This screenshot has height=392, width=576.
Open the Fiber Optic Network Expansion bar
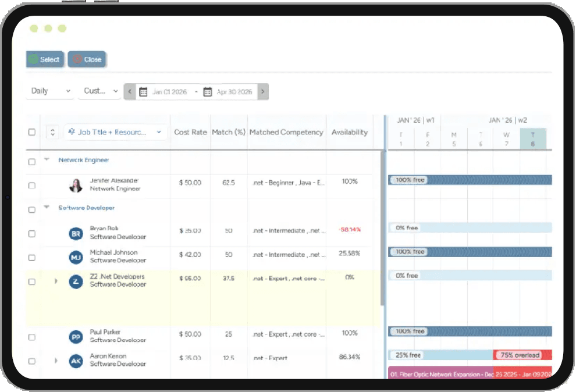(x=470, y=373)
